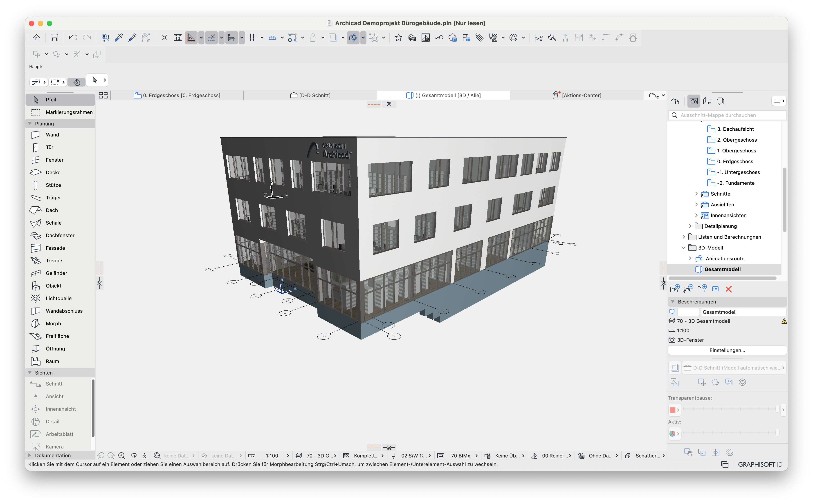Toggle the guide lines button in toolbar
This screenshot has width=813, height=504.
click(x=211, y=38)
